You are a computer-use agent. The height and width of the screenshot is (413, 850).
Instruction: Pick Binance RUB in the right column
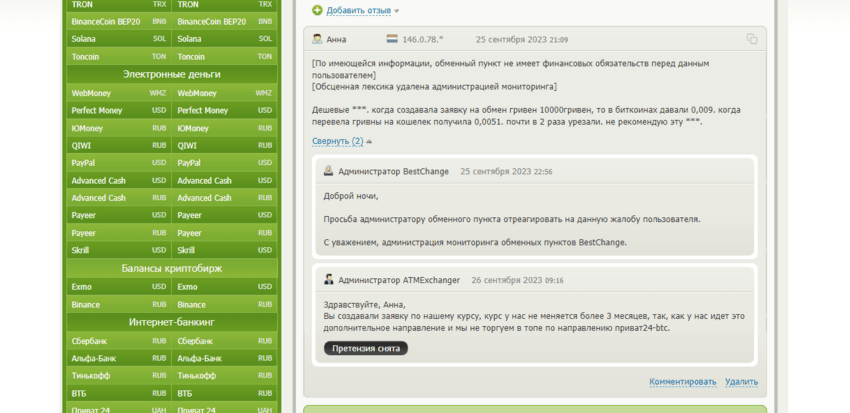pyautogui.click(x=224, y=304)
